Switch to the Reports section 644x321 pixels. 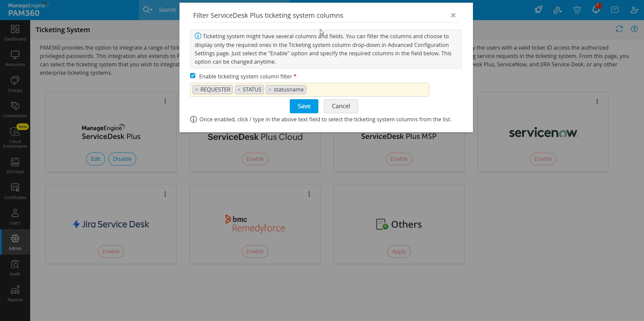click(14, 294)
